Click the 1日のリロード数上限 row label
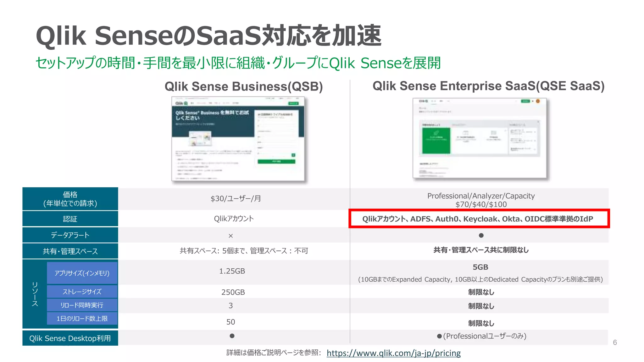Viewport: 644px width, 362px height. click(82, 318)
